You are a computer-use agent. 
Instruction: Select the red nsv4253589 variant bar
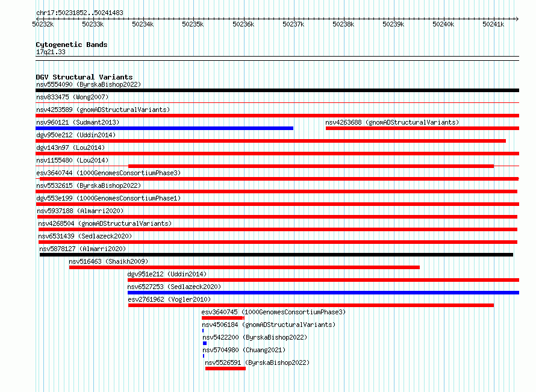pyautogui.click(x=277, y=116)
